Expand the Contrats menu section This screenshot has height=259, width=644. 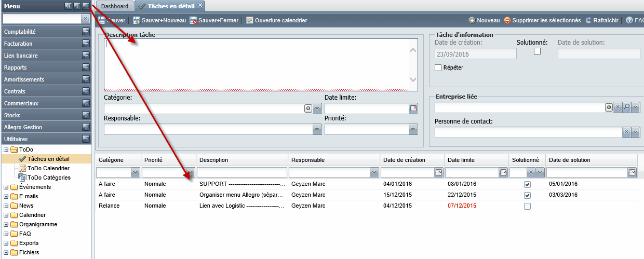(86, 91)
